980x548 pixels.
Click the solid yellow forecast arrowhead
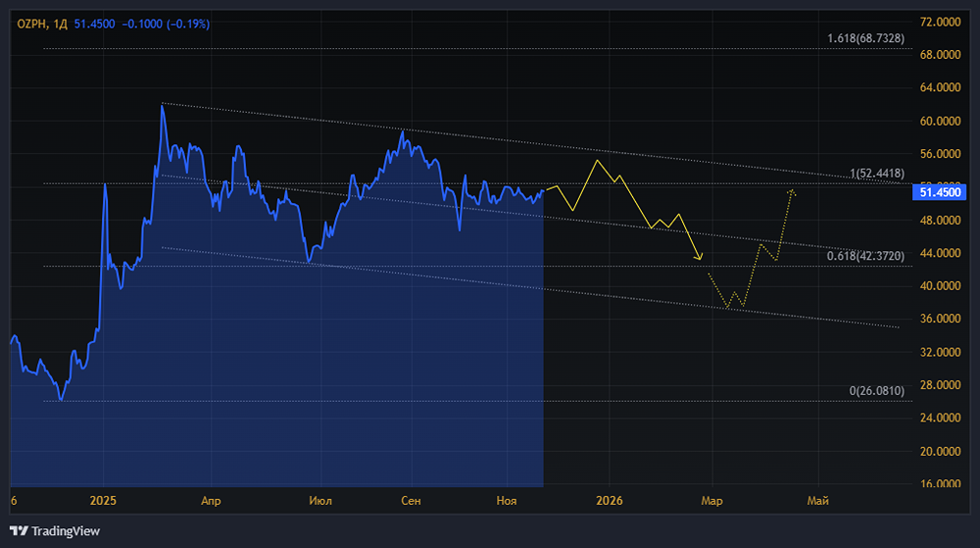coord(700,258)
